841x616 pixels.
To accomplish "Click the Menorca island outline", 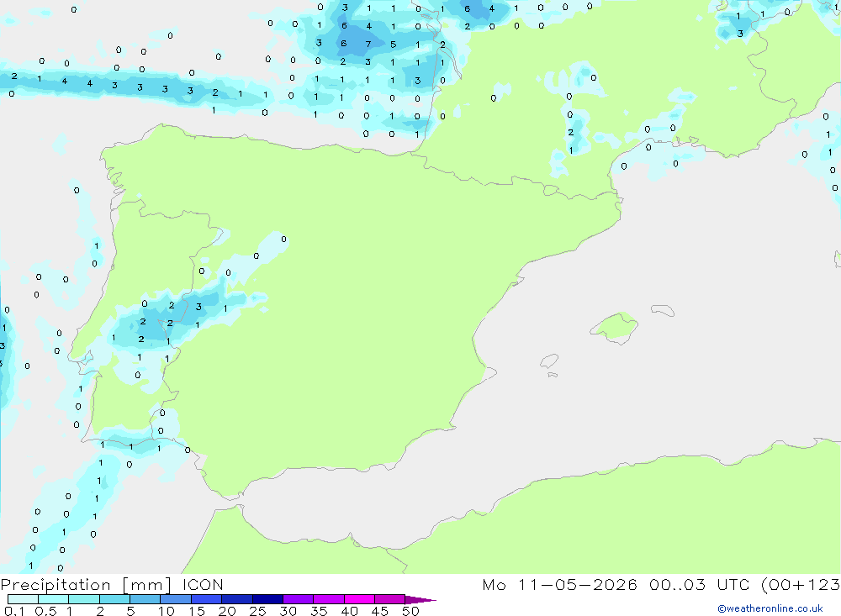I will pyautogui.click(x=663, y=310).
